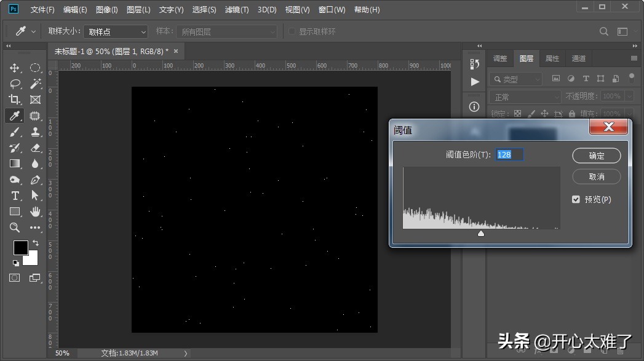
Task: Select the Pen tool
Action: point(35,180)
